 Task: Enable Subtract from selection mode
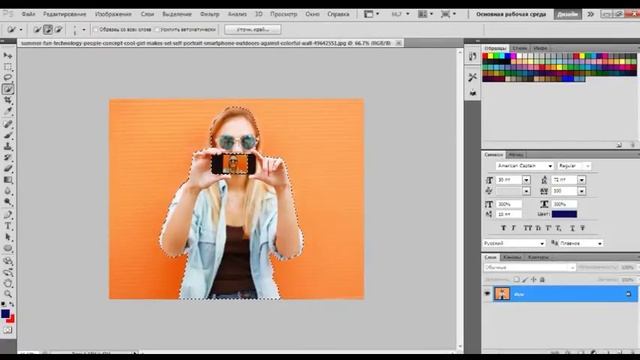(x=58, y=29)
